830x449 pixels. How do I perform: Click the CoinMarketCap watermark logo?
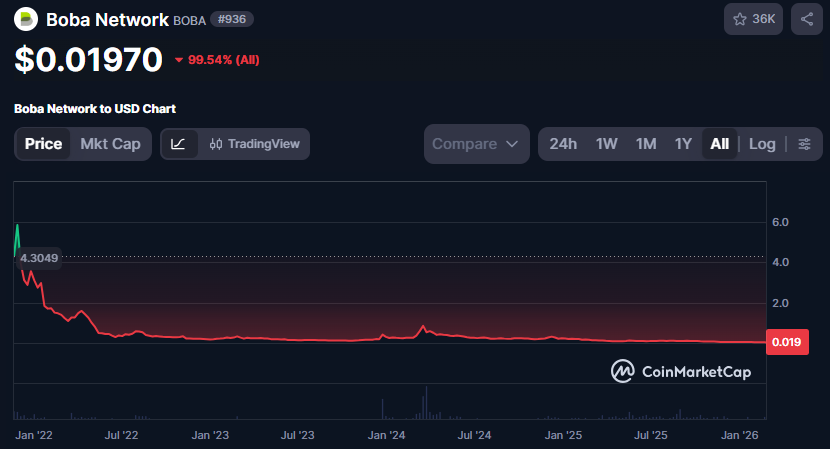tap(681, 372)
